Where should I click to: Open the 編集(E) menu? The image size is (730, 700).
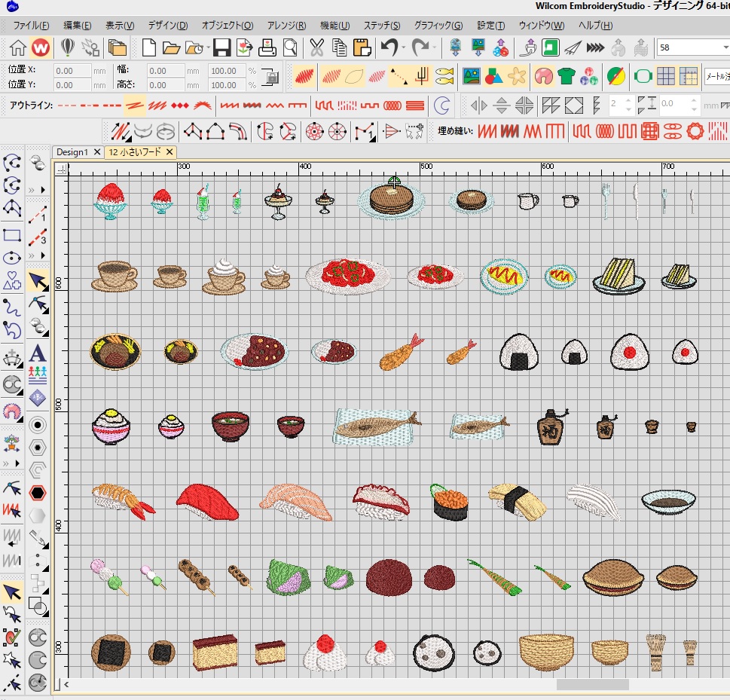(78, 25)
